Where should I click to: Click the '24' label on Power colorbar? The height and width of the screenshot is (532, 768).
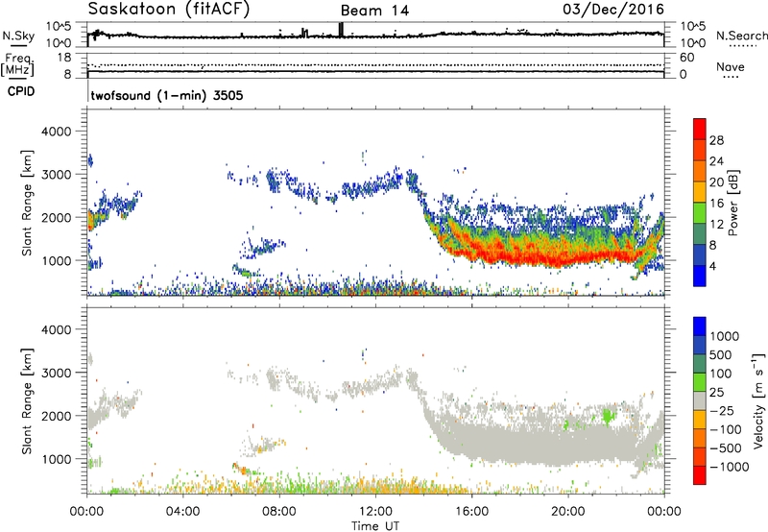tap(716, 161)
